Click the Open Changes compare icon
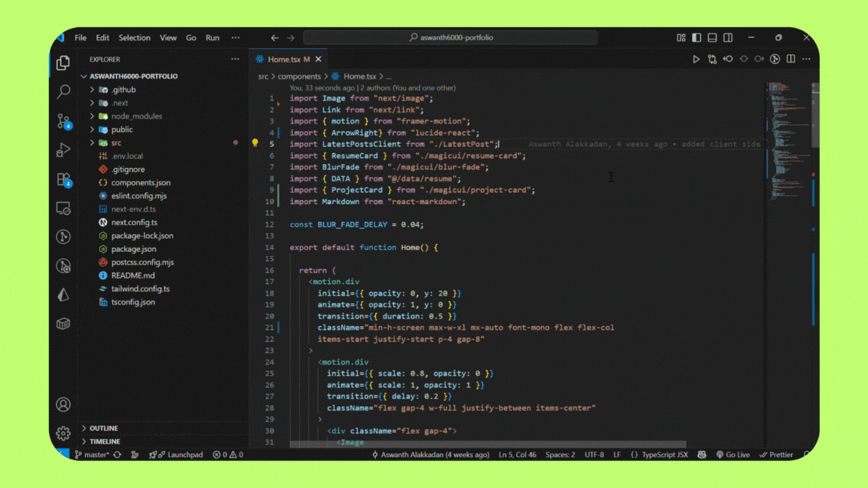This screenshot has width=868, height=488. [x=711, y=59]
